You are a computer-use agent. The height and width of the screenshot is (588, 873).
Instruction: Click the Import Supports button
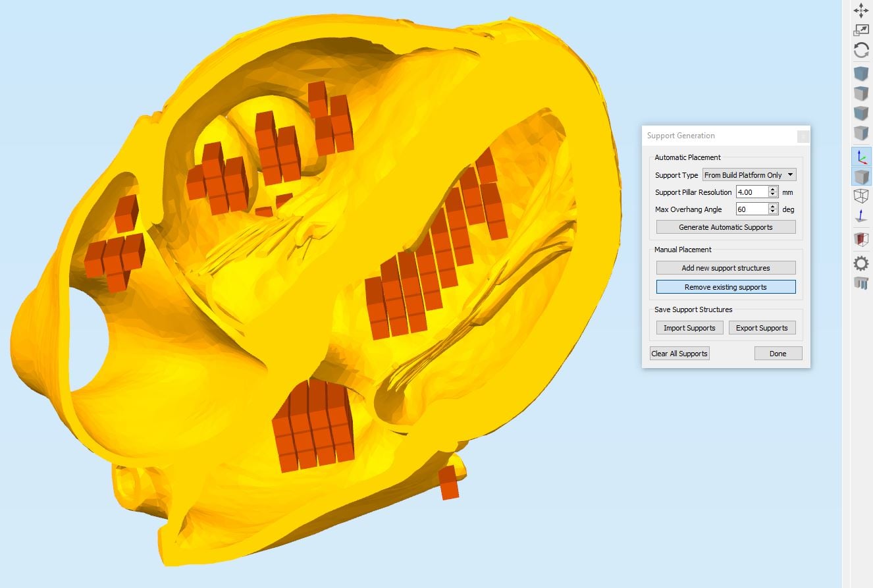point(689,328)
